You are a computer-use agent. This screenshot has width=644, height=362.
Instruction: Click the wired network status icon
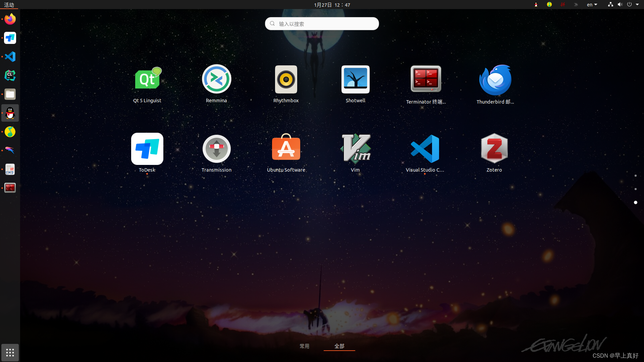tap(610, 5)
